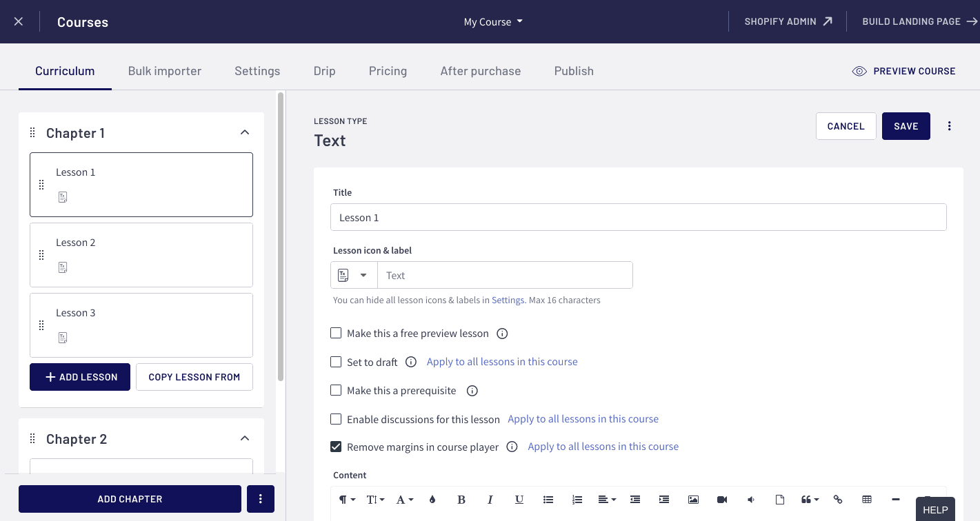The height and width of the screenshot is (521, 980).
Task: Insert a horizontal line
Action: tap(896, 500)
